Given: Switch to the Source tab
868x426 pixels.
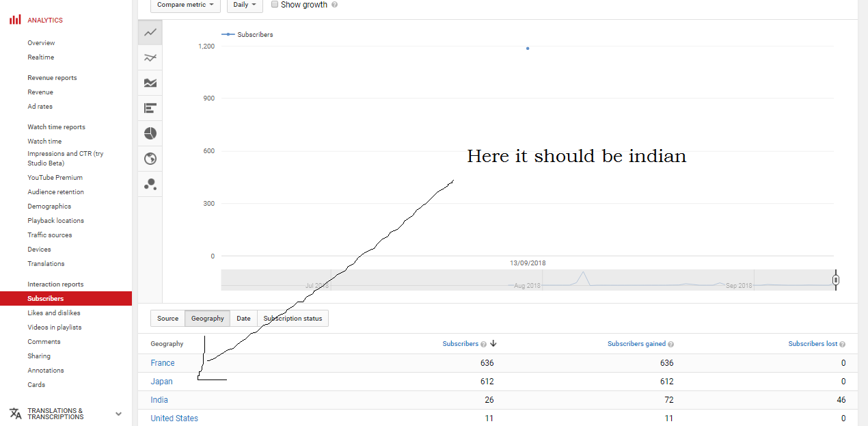Looking at the screenshot, I should click(167, 319).
